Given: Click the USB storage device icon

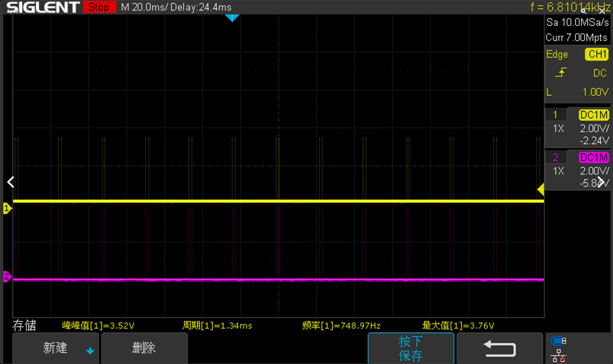Looking at the screenshot, I should 559,341.
